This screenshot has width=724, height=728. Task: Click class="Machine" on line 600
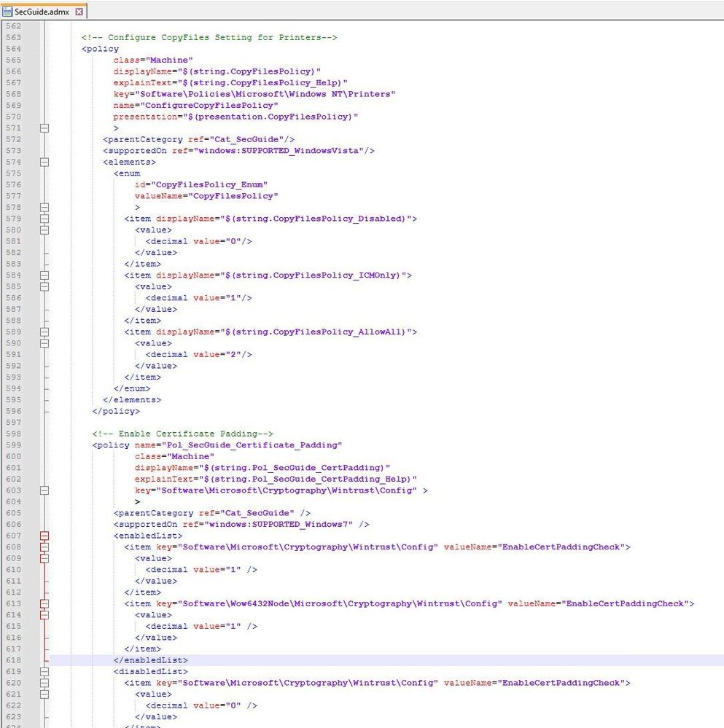click(x=174, y=456)
